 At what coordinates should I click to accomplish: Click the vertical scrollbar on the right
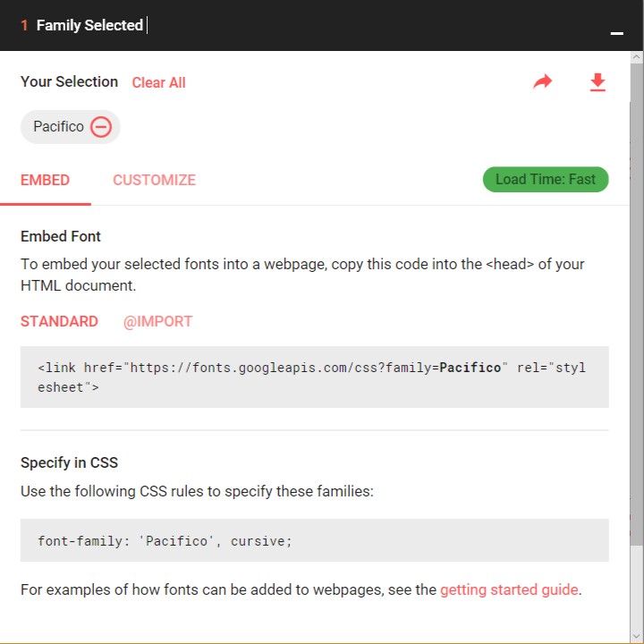636,313
